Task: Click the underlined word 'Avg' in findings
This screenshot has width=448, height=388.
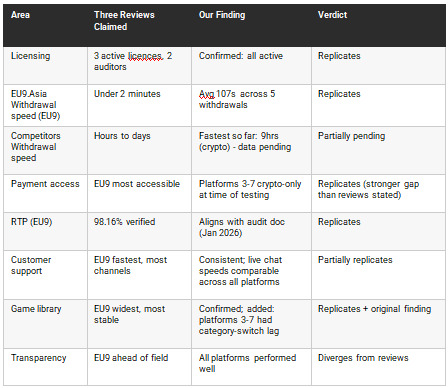Action: (206, 94)
